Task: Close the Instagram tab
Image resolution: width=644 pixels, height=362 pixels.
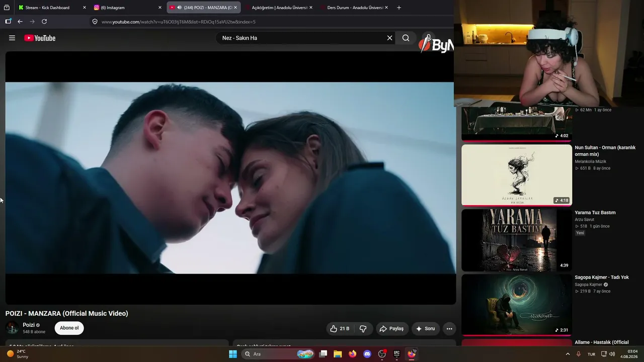Action: coord(160,8)
